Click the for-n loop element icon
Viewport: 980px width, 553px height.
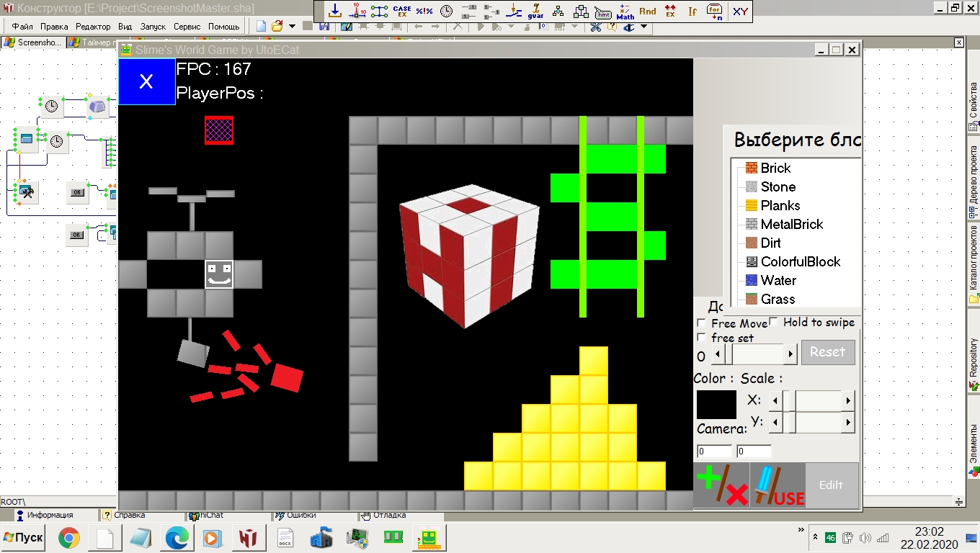click(x=715, y=11)
